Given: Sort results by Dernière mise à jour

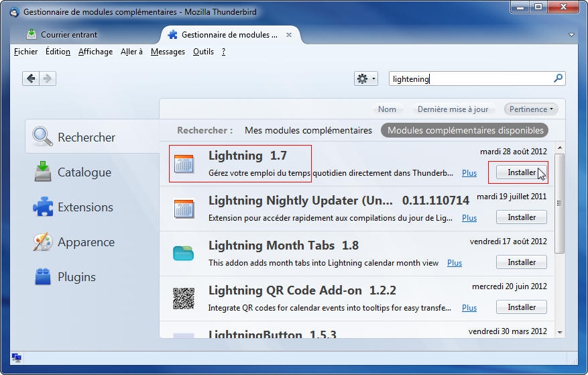Looking at the screenshot, I should (453, 109).
